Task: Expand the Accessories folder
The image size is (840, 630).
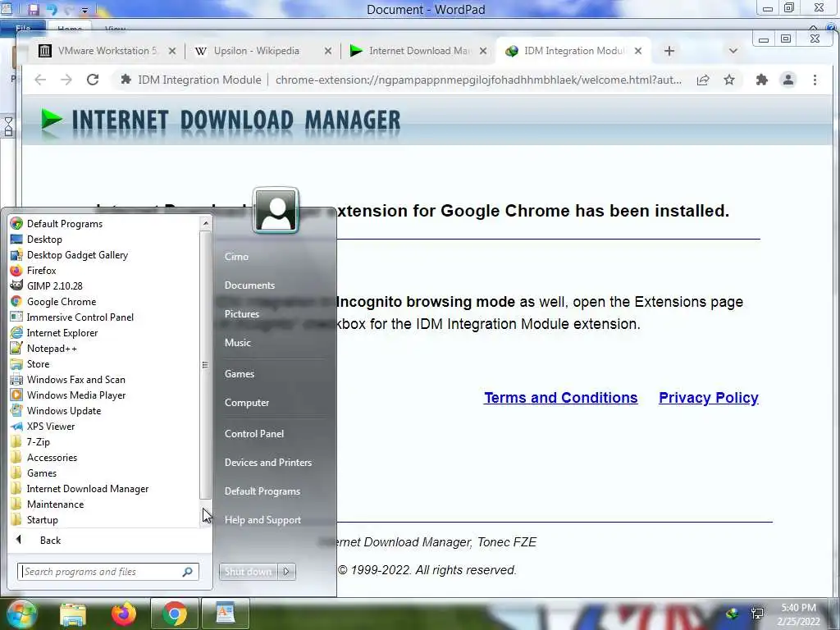Action: coord(52,458)
